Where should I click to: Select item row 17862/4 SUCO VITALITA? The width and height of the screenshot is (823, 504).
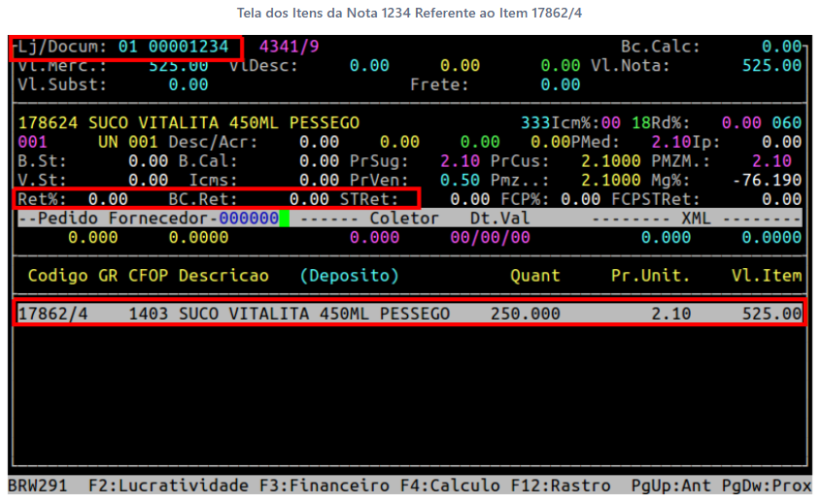(x=409, y=315)
